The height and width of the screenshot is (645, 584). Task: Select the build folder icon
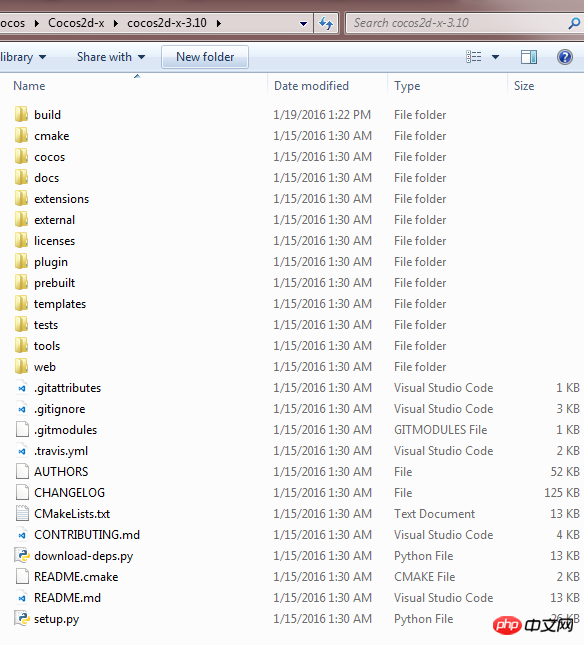pos(21,114)
